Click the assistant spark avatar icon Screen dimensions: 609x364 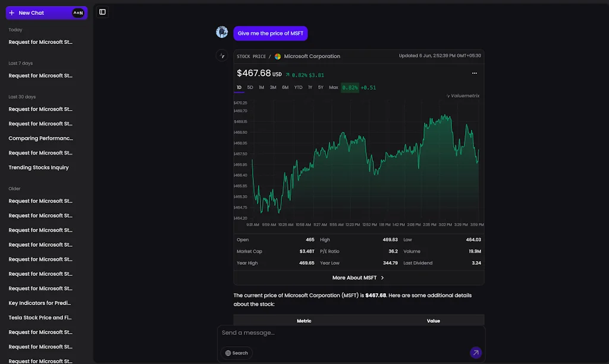[222, 55]
